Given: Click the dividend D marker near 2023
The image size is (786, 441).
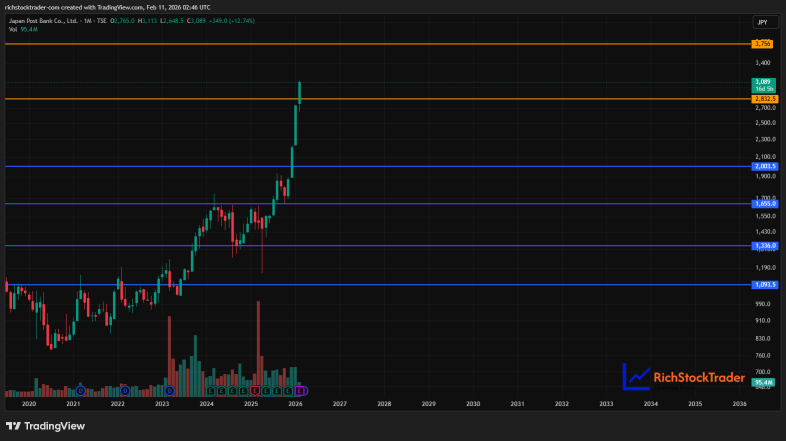Looking at the screenshot, I should tap(169, 390).
